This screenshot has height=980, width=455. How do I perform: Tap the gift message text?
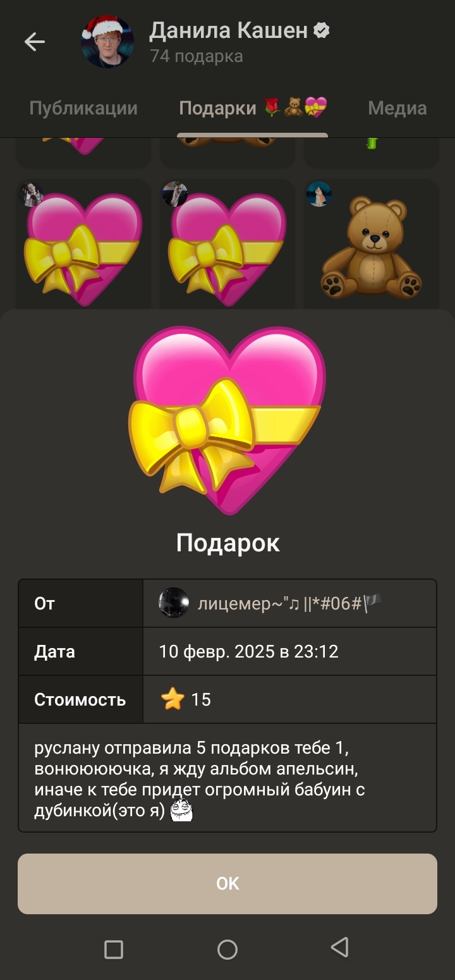[200, 780]
